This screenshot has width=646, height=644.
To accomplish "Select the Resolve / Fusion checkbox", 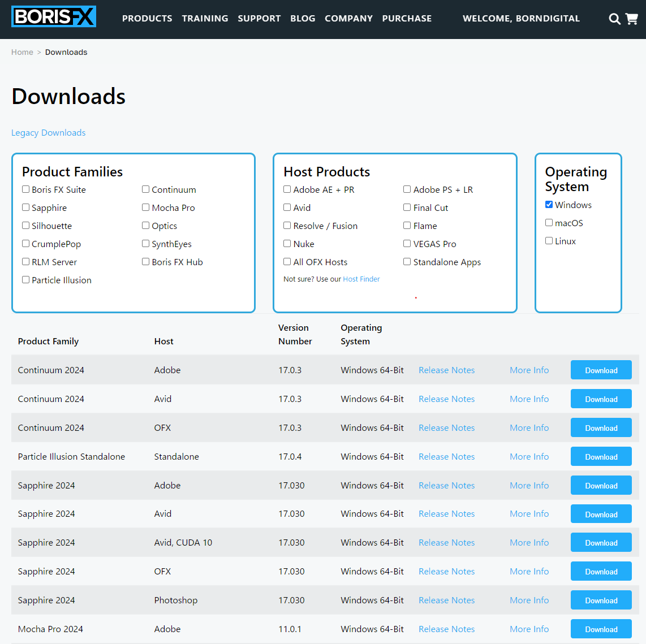I will (287, 225).
